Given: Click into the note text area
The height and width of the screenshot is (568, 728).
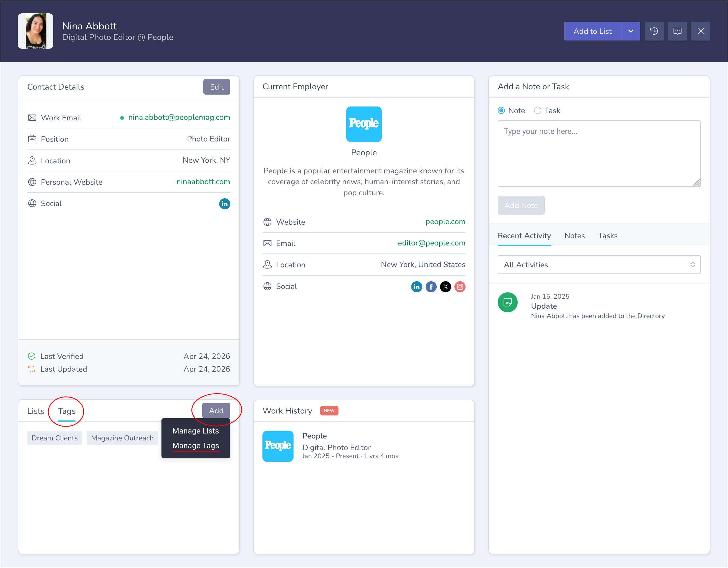Looking at the screenshot, I should click(x=599, y=154).
